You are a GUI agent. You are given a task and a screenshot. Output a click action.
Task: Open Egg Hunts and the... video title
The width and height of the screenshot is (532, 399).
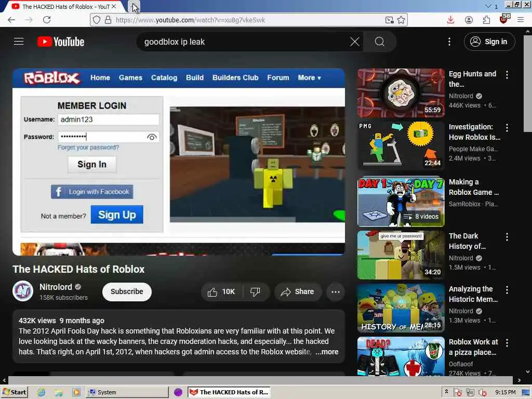(472, 79)
